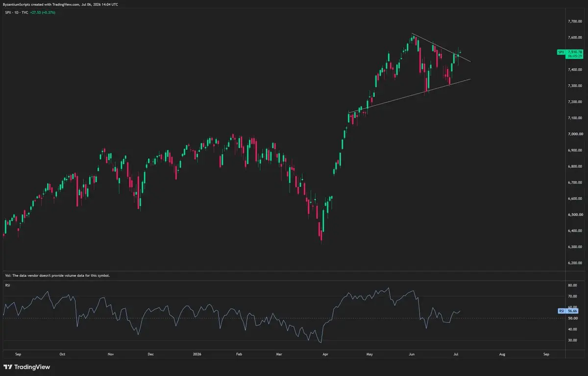Click the 7,100.00 price axis label
588x376 pixels.
click(574, 118)
